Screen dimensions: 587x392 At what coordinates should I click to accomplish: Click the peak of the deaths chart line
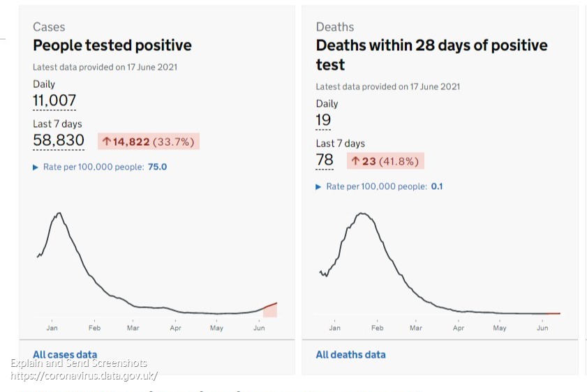pos(362,213)
